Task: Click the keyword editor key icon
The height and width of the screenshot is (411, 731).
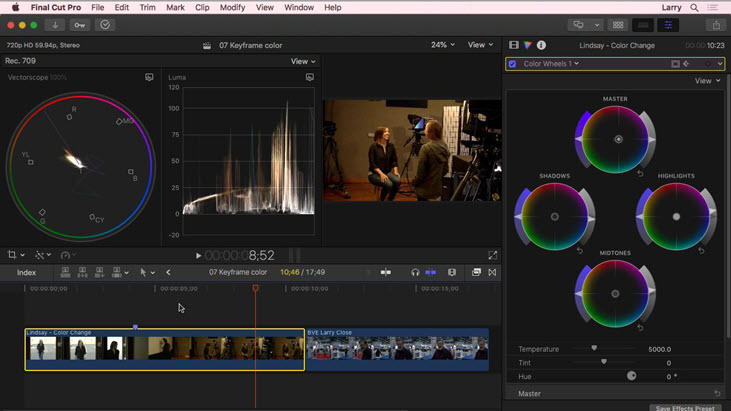Action: point(79,25)
